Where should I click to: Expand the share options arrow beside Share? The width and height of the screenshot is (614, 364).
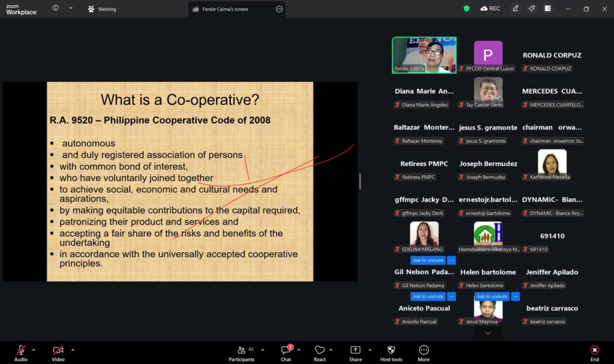369,350
